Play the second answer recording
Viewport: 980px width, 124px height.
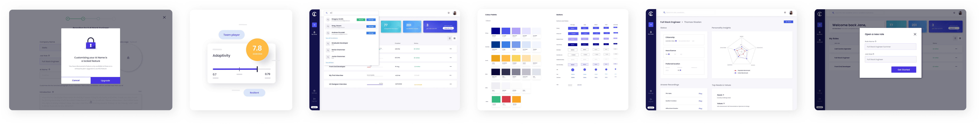[x=700, y=101]
